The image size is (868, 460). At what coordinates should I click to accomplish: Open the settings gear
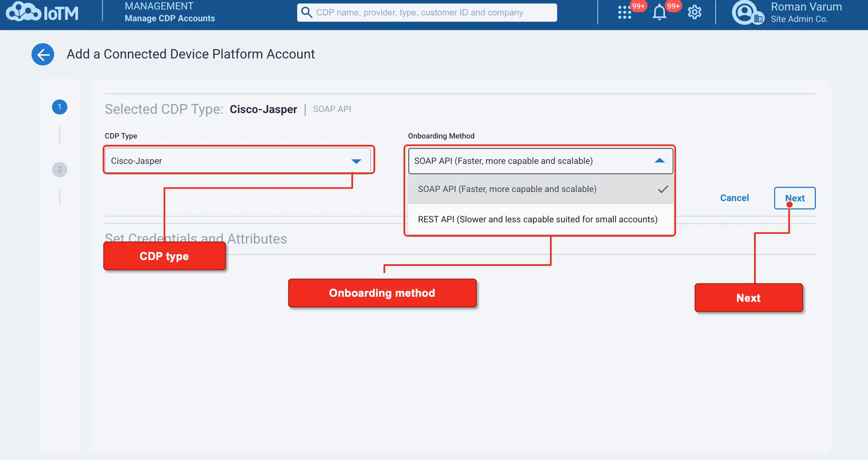(694, 13)
